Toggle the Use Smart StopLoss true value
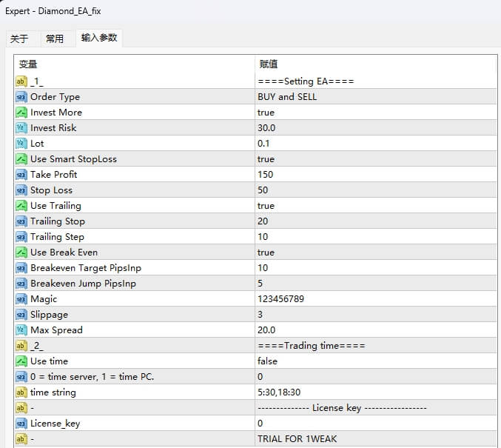Viewport: 501px width, 448px height. coord(266,159)
